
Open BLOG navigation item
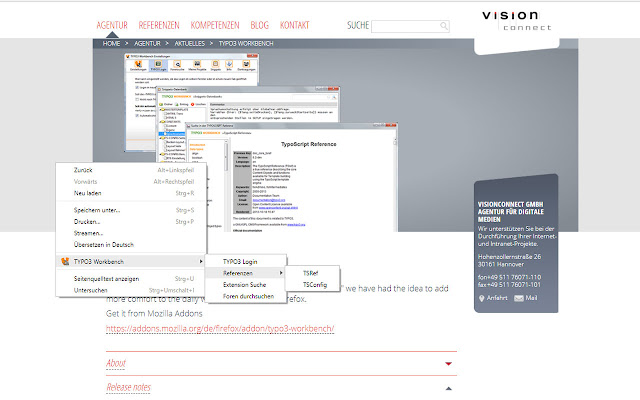point(260,25)
